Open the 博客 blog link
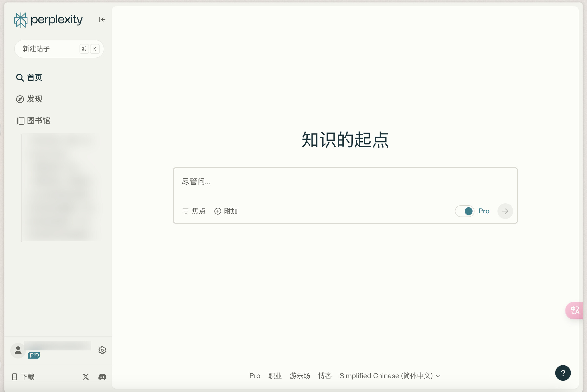The image size is (587, 392). point(325,375)
